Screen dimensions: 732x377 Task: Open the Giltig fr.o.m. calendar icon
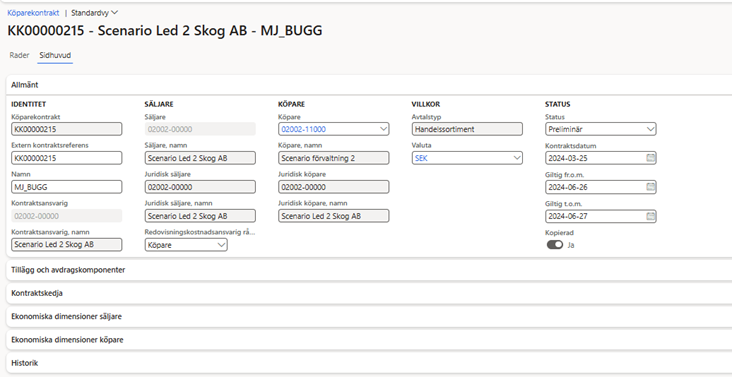[650, 187]
